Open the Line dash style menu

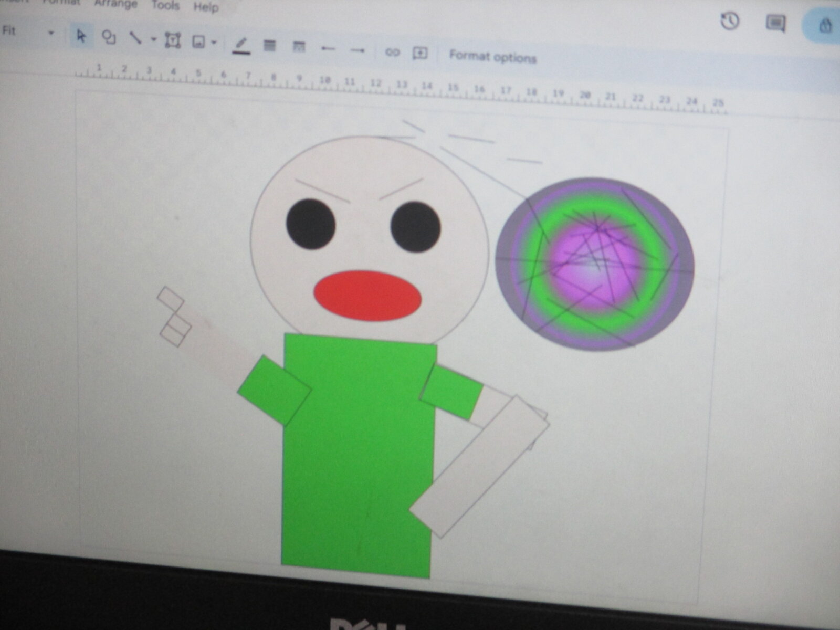[298, 47]
